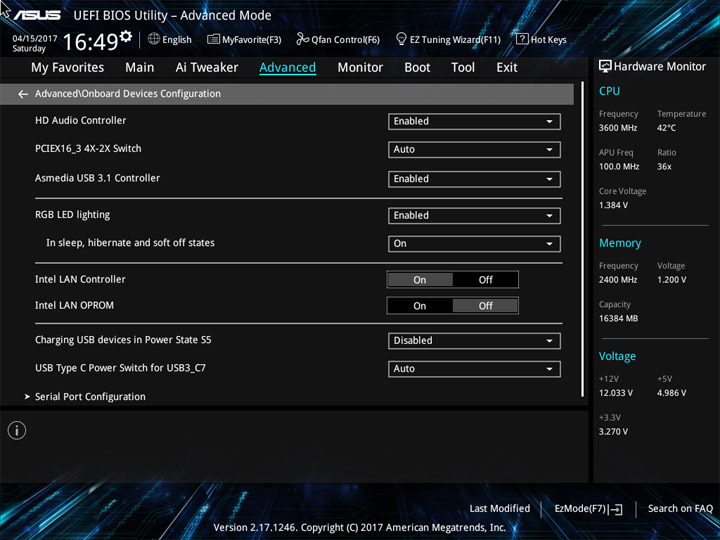
Task: Launch EZ Tuning Wizard(F11)
Action: coord(448,39)
